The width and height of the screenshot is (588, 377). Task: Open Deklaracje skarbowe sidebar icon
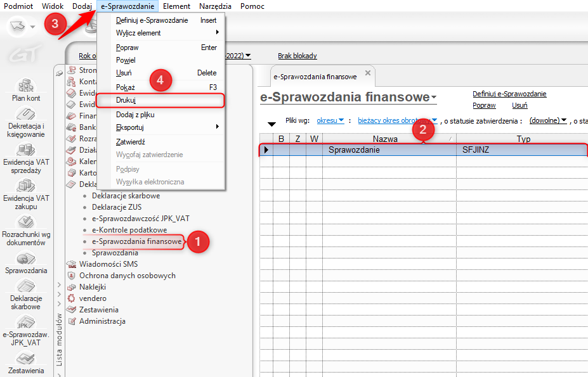(x=25, y=286)
